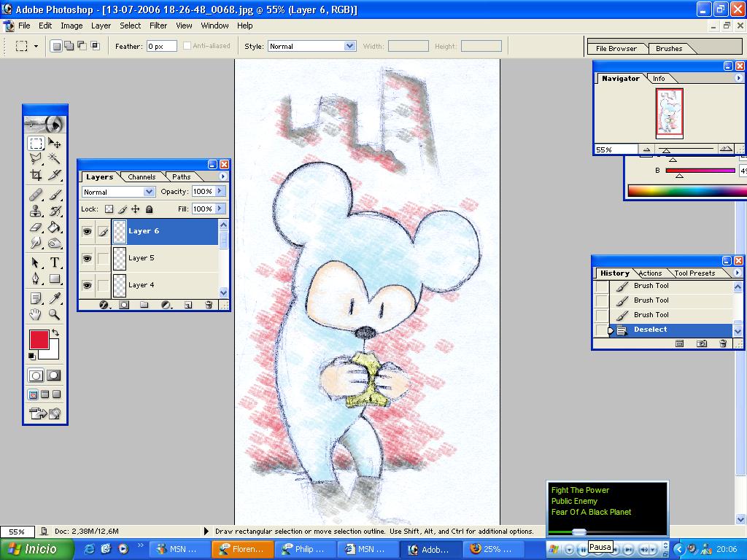Toggle Lock transparent pixels in Layers panel
747x560 pixels.
click(109, 209)
